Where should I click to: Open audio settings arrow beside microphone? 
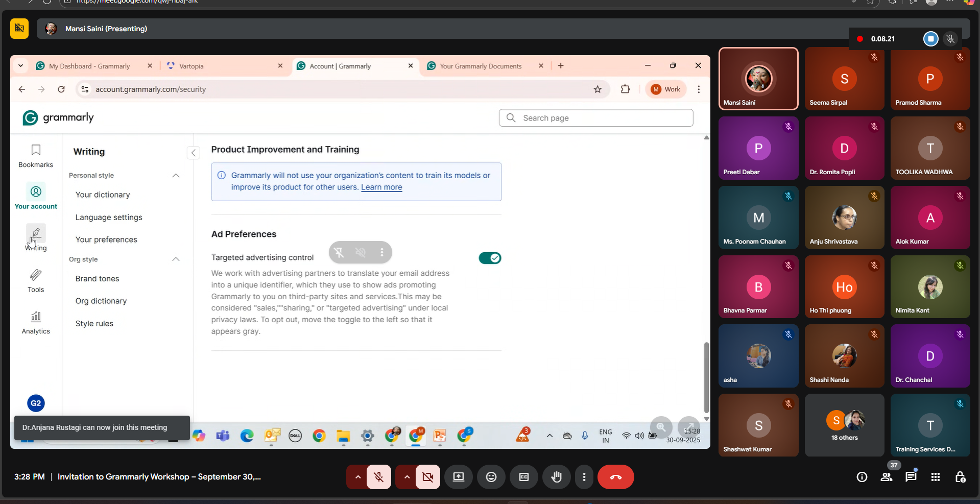point(357,477)
